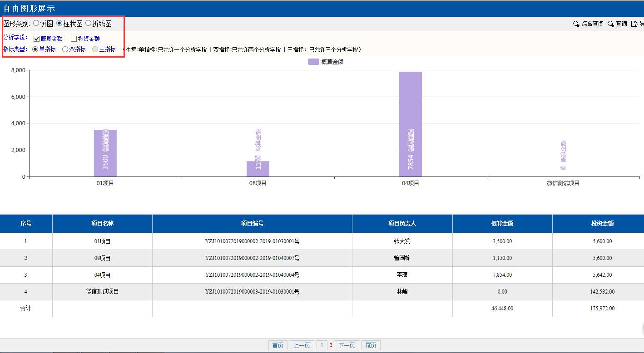Select the 微信测试项目 table row name
Image resolution: width=644 pixels, height=353 pixels.
pos(102,291)
